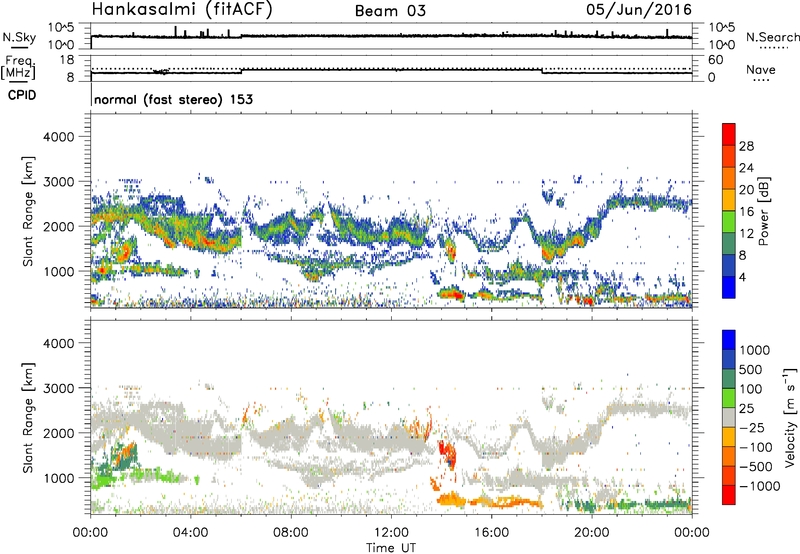Click the light green 25–100 velocity swatch
Screen dimensions: 800x554
click(x=729, y=399)
